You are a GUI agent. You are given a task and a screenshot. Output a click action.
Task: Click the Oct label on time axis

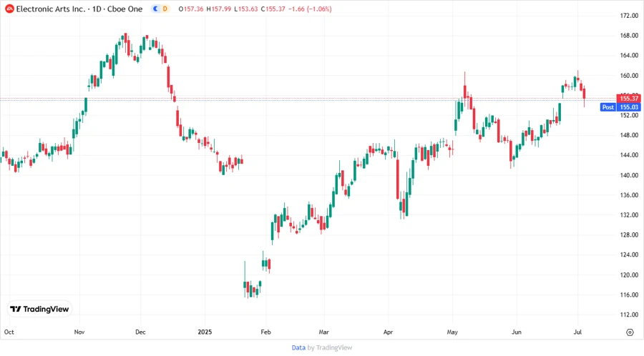9,332
